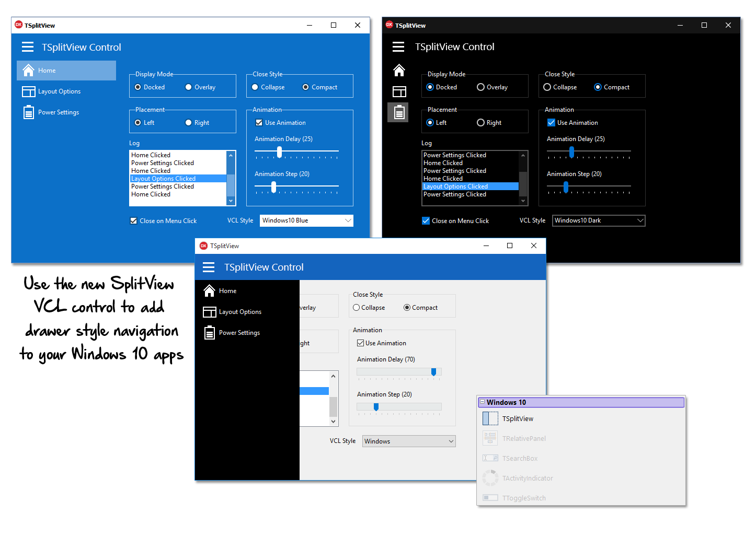Toggle Close on Menu Click in blue window
Screen dimensions: 756x537
click(x=134, y=221)
